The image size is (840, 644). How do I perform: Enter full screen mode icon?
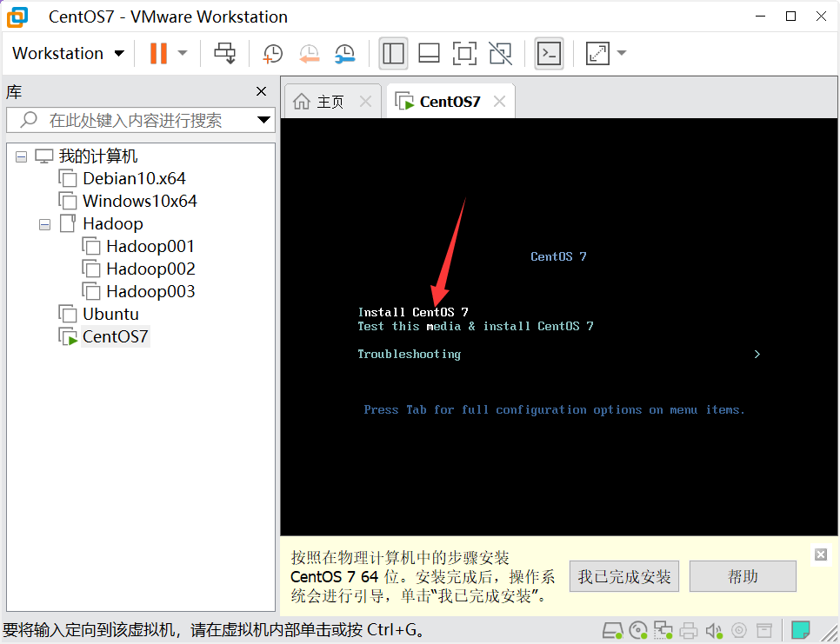(464, 54)
